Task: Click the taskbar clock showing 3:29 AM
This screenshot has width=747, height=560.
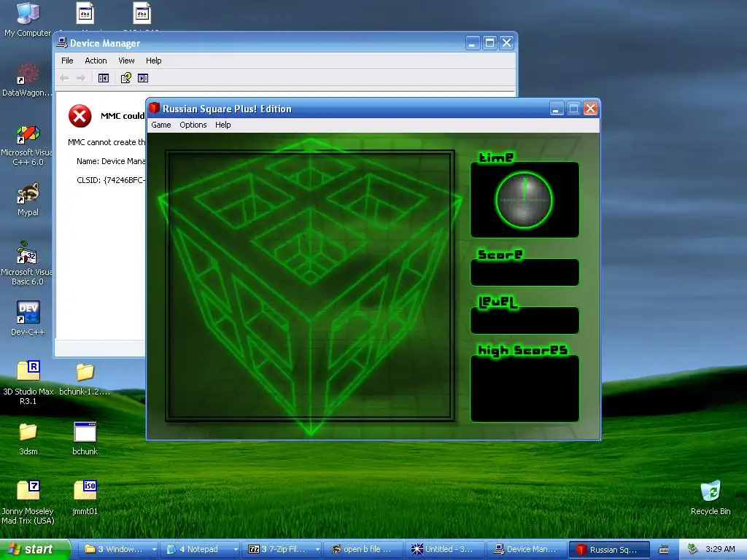Action: coord(720,549)
